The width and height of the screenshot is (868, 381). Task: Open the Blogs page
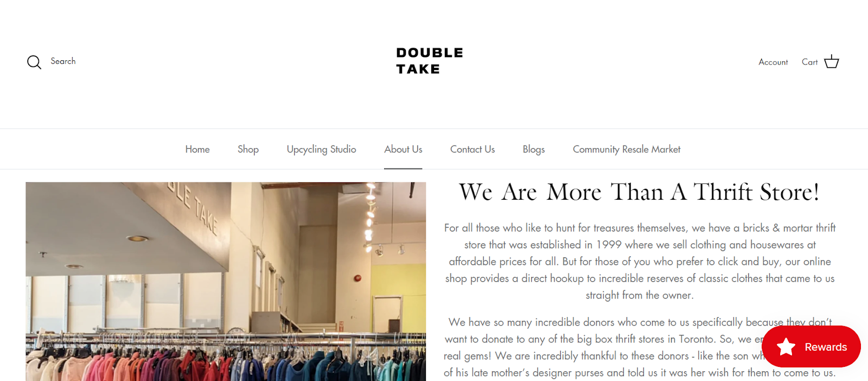(x=534, y=149)
